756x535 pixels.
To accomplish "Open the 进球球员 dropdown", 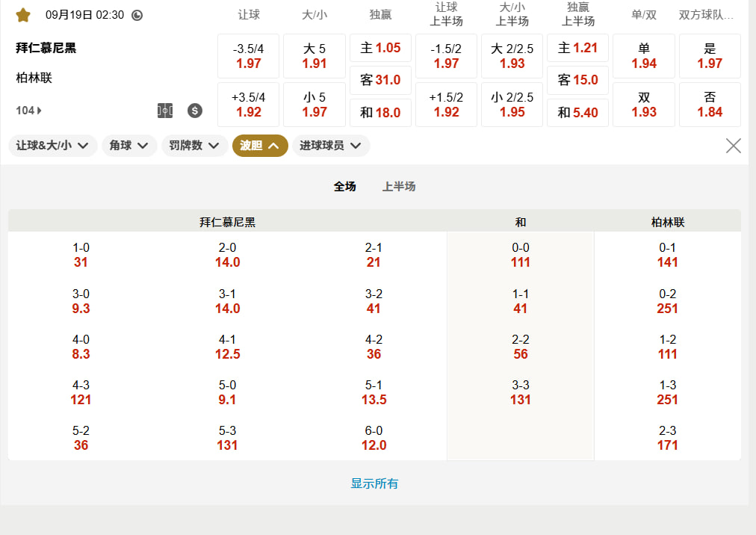I will tap(331, 146).
